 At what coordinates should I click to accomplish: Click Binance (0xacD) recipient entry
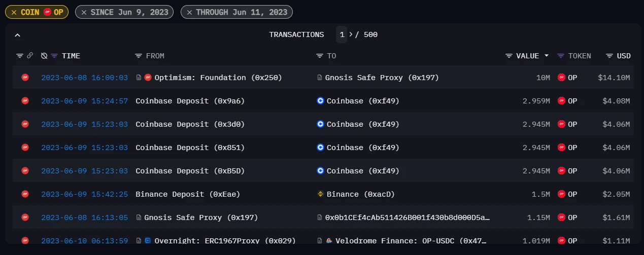pos(360,194)
